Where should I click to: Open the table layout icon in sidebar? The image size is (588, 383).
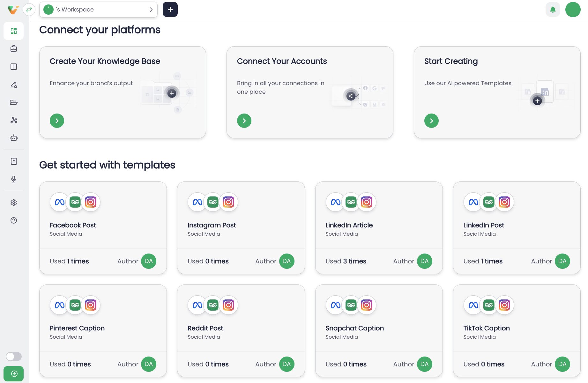pyautogui.click(x=13, y=67)
